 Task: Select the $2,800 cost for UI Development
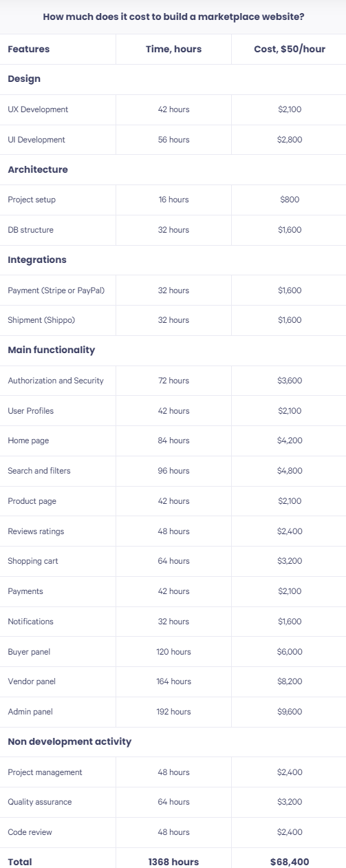[290, 140]
